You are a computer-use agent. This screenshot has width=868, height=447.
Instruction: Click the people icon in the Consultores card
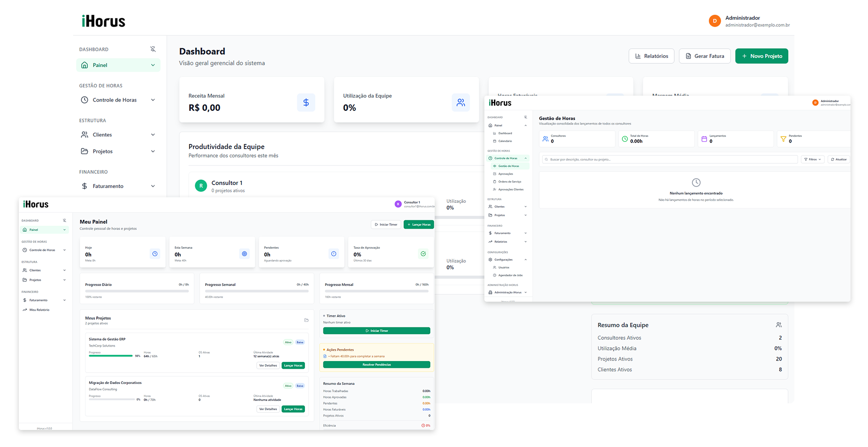[546, 138]
